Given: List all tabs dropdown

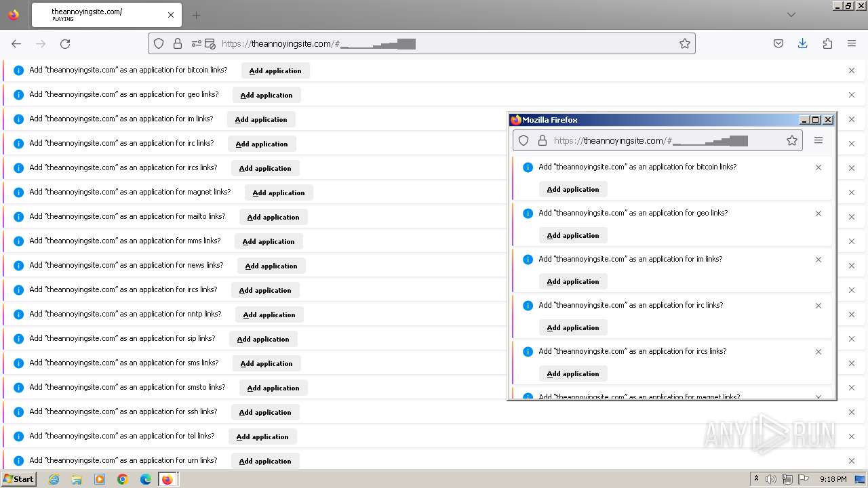Looking at the screenshot, I should (x=791, y=15).
